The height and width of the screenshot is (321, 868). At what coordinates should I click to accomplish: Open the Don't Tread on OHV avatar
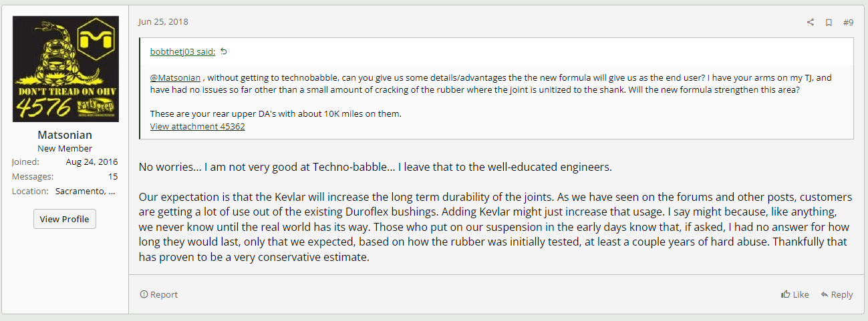65,69
